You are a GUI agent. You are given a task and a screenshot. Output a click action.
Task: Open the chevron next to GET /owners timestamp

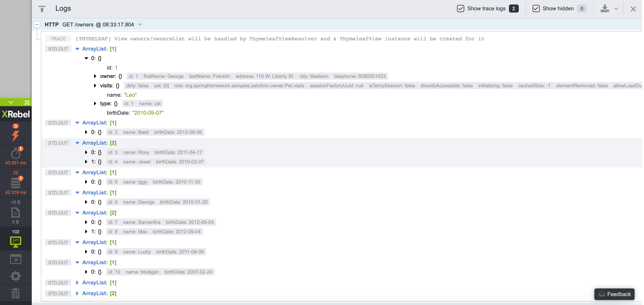(140, 24)
